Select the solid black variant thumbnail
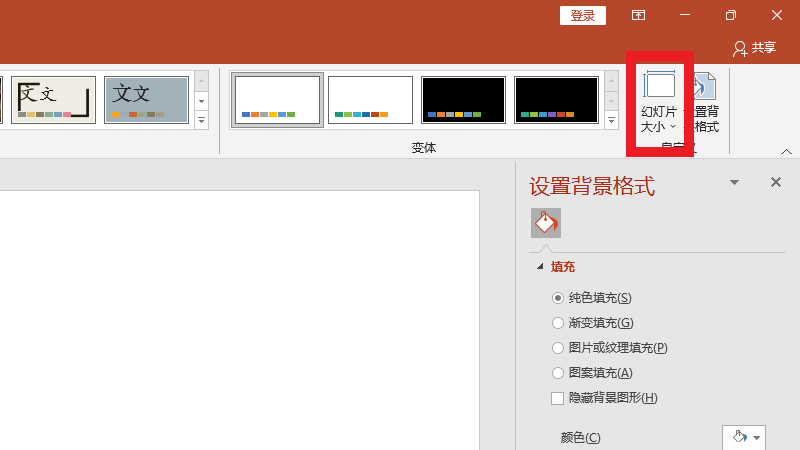800x450 pixels. point(463,99)
